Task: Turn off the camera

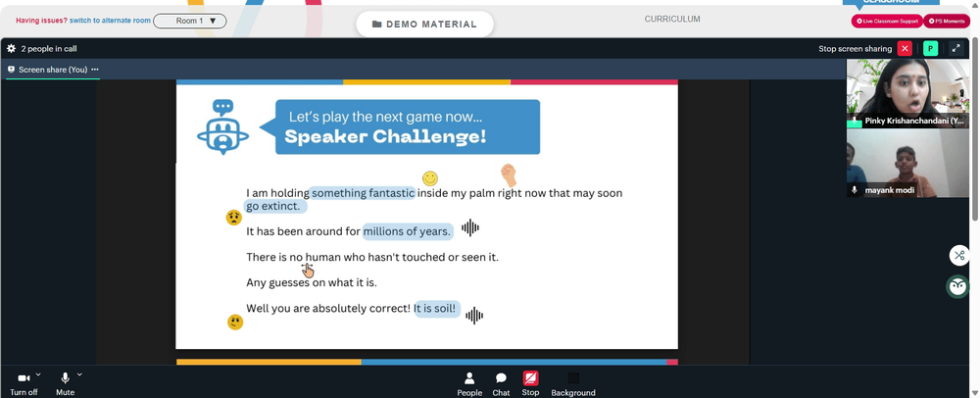Action: click(x=24, y=383)
